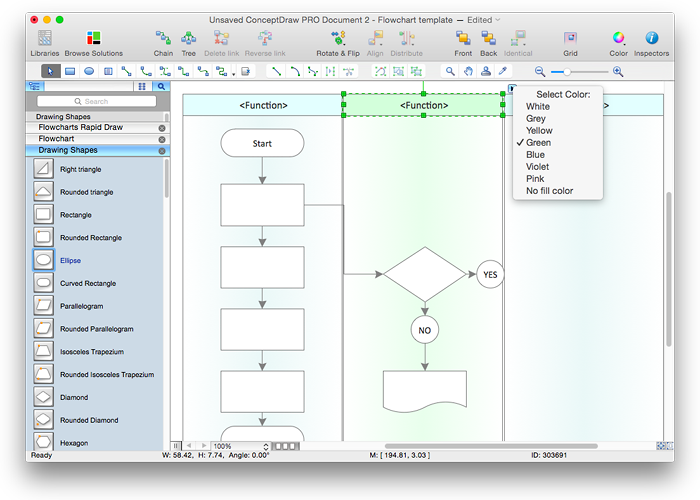Screen dimensions: 700x500
Task: Choose Green in Select Color menu
Action: pos(558,142)
